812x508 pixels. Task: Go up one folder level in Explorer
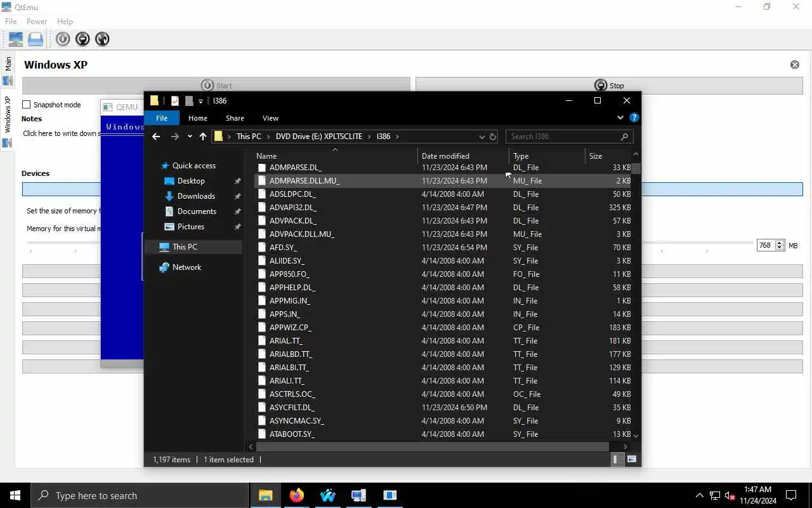203,137
